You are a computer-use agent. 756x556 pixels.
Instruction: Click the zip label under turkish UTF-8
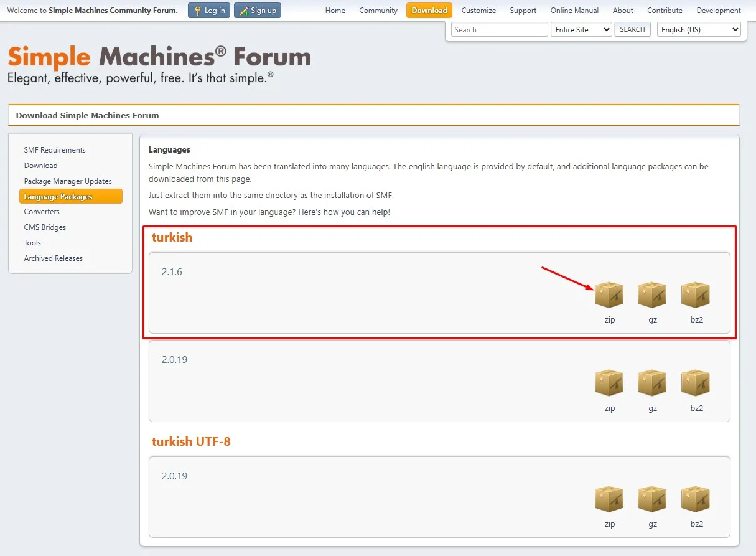click(610, 524)
